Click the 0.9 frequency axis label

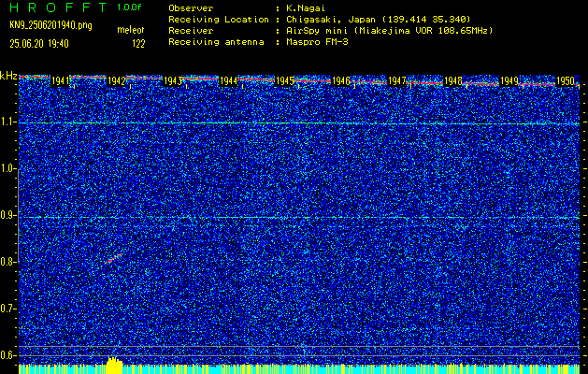coord(8,215)
